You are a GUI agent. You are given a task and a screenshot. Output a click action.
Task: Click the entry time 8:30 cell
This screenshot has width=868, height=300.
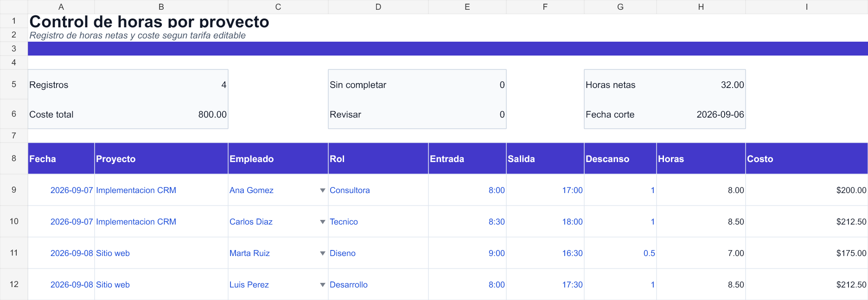point(467,222)
